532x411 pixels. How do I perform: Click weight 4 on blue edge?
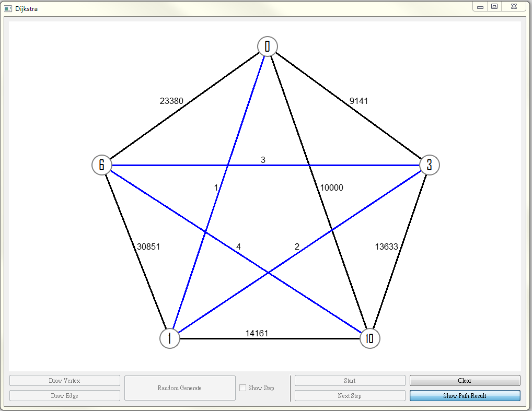pos(238,247)
